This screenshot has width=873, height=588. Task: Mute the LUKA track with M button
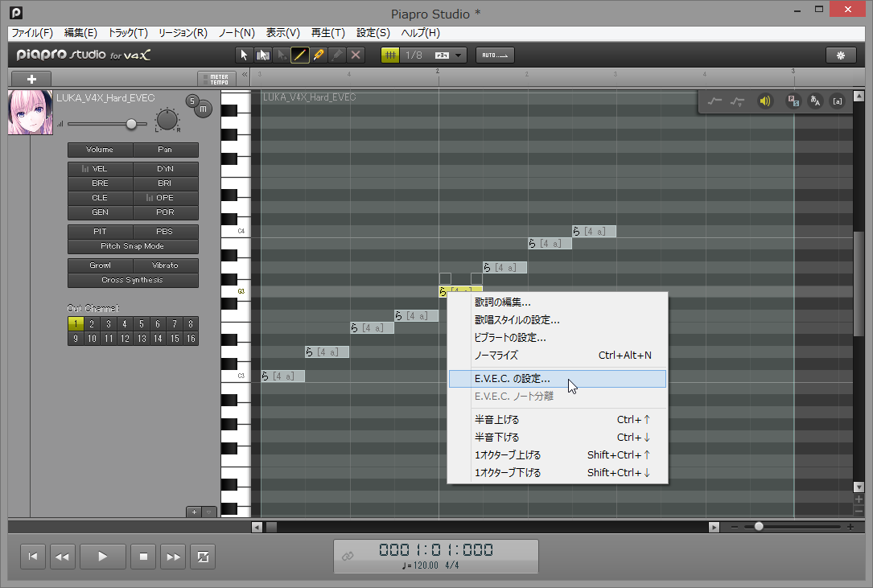pos(204,109)
